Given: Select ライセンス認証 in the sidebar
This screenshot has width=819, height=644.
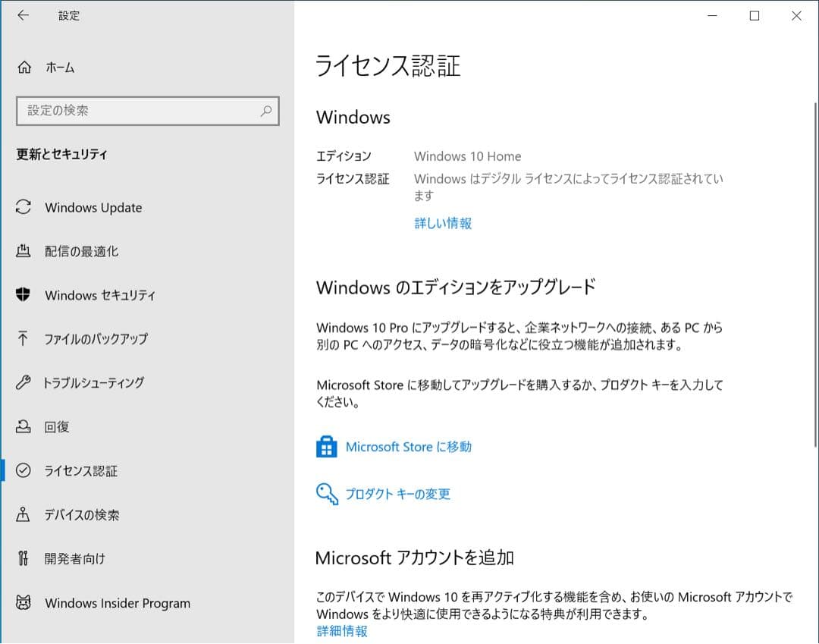Looking at the screenshot, I should pos(81,471).
